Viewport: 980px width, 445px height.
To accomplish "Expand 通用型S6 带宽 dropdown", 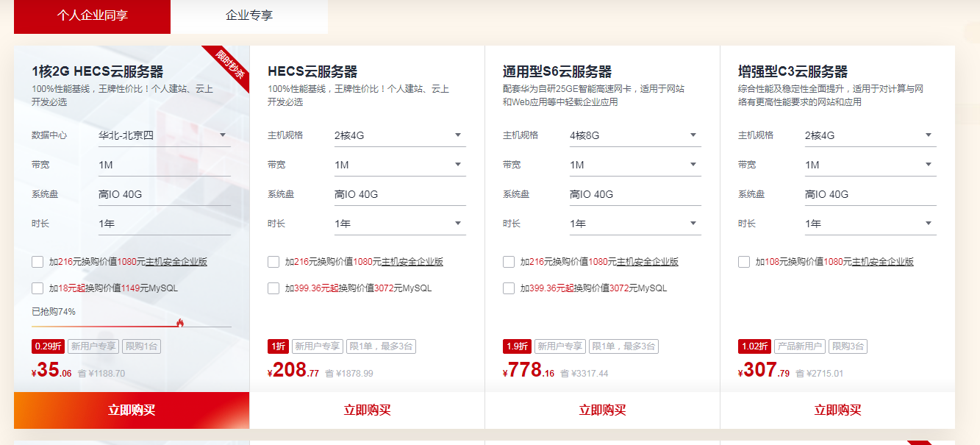I will coord(635,165).
